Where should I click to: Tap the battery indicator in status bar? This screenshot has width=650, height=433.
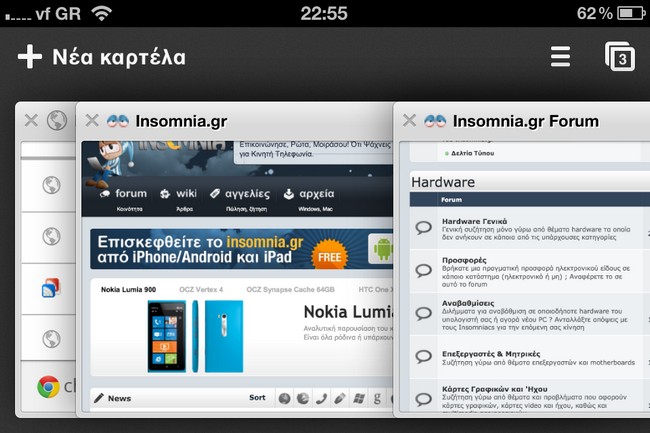click(x=632, y=13)
